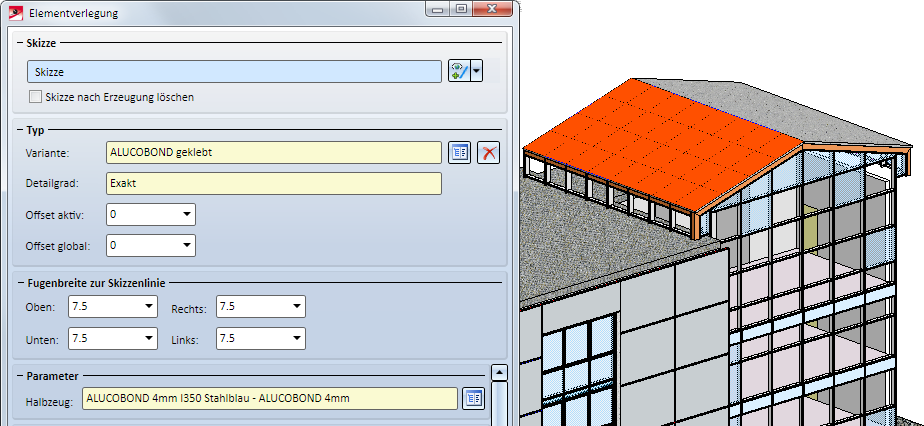The height and width of the screenshot is (426, 924).
Task: Click the Detailgrad field Exakt
Action: coord(273,183)
